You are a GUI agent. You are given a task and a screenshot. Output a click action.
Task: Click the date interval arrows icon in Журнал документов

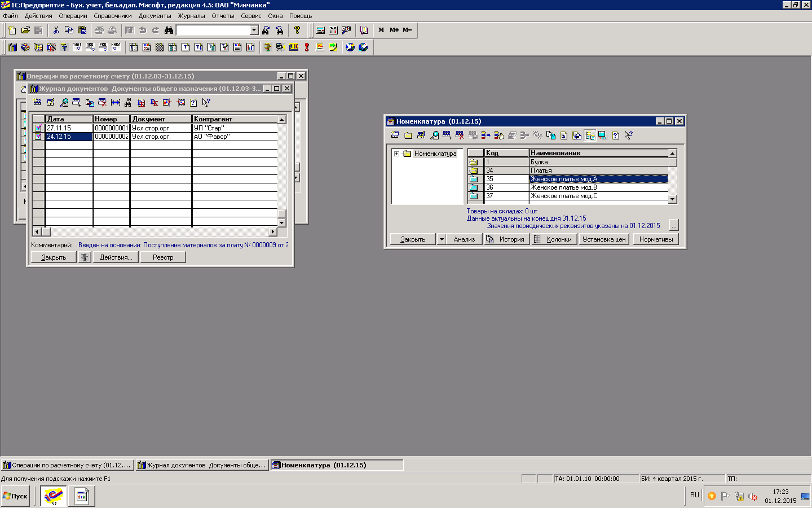[116, 102]
